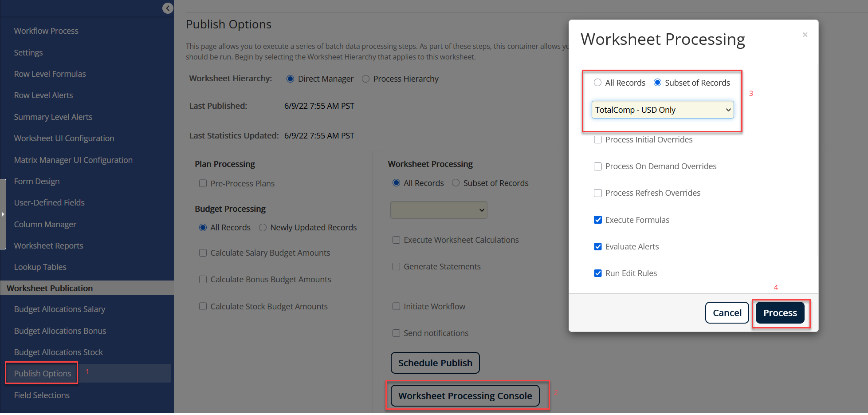Check Send notifications

point(396,333)
